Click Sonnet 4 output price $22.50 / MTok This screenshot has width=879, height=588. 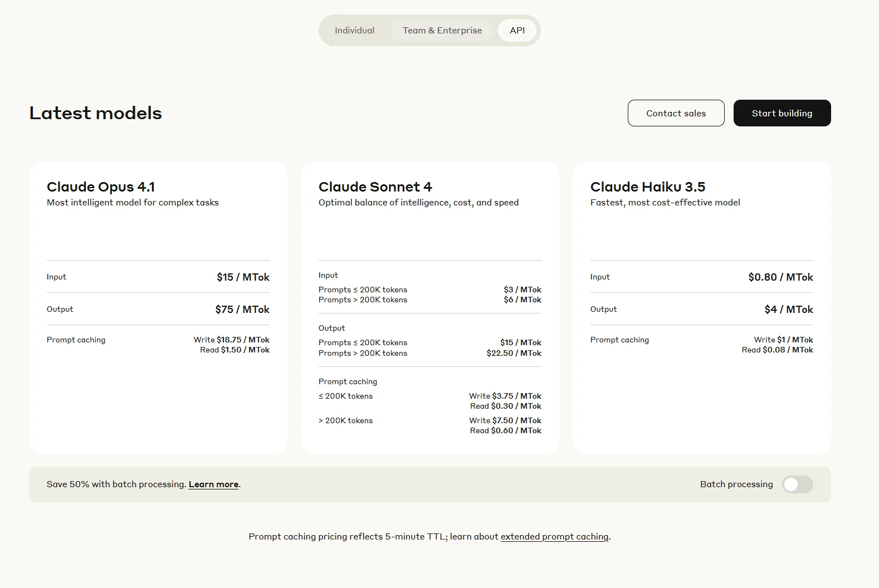(514, 354)
